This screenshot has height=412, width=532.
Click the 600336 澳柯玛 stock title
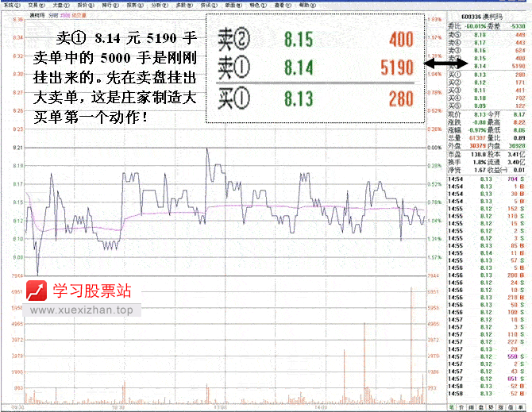pyautogui.click(x=482, y=17)
